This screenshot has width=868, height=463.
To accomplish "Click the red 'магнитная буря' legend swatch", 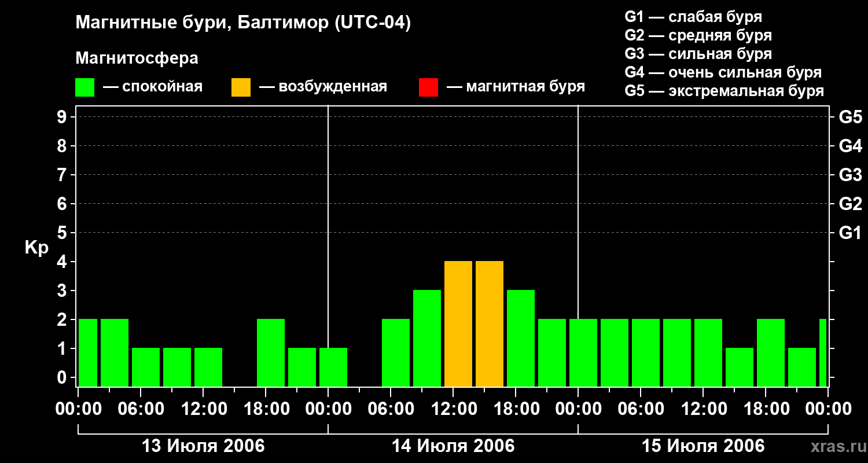I will [429, 87].
